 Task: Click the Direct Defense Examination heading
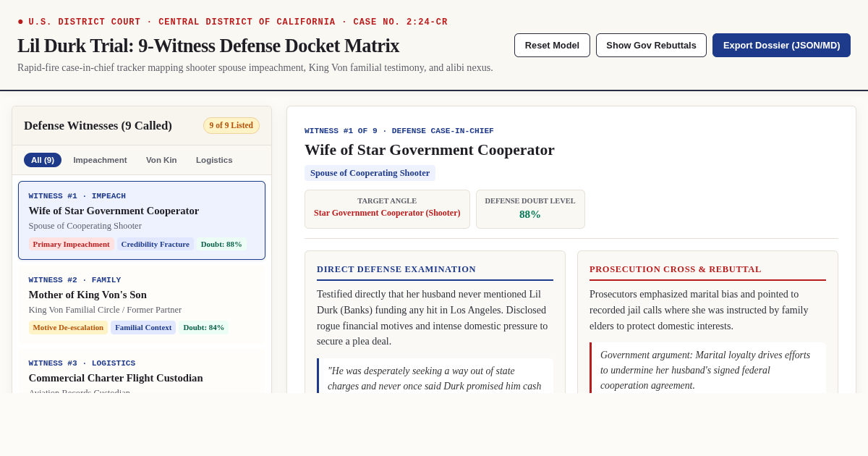click(396, 269)
